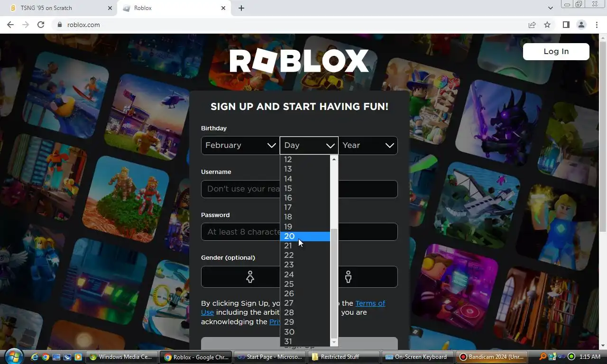Image resolution: width=607 pixels, height=364 pixels.
Task: Click the day list scroll-up arrow
Action: 334,159
